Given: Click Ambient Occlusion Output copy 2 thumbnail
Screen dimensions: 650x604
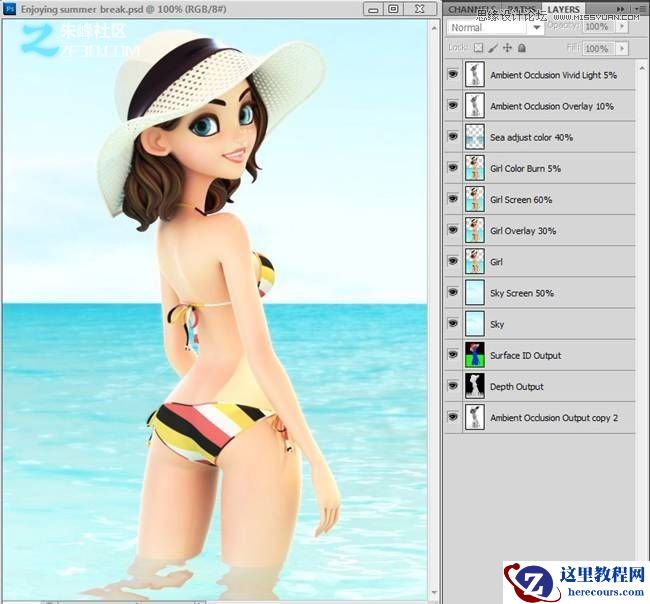Looking at the screenshot, I should (475, 417).
